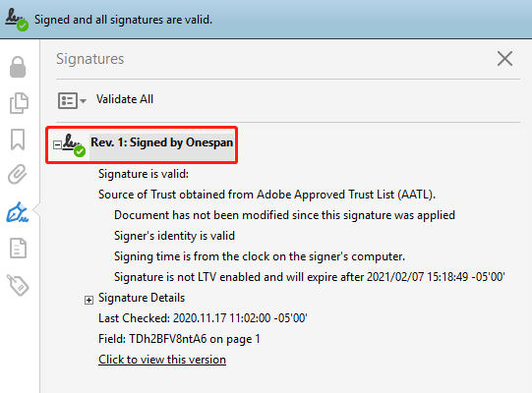
Task: Collapse the Rev. 1 signature tree node
Action: 57,144
